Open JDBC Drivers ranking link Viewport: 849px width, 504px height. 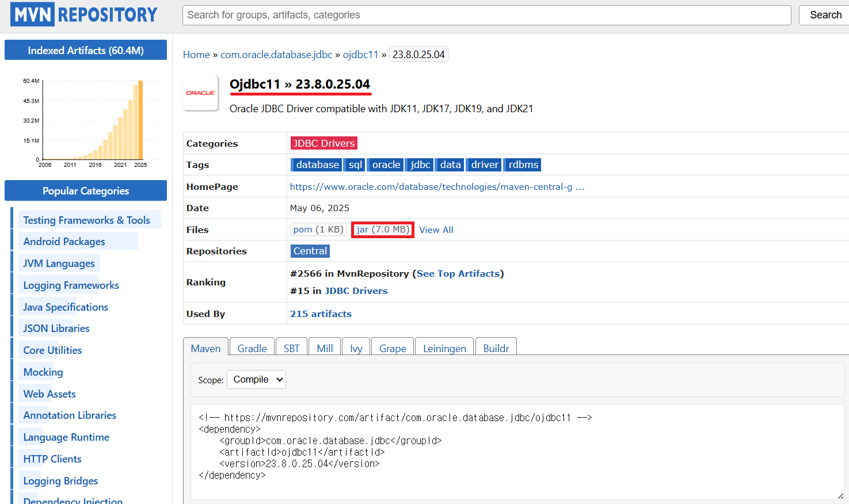[356, 291]
